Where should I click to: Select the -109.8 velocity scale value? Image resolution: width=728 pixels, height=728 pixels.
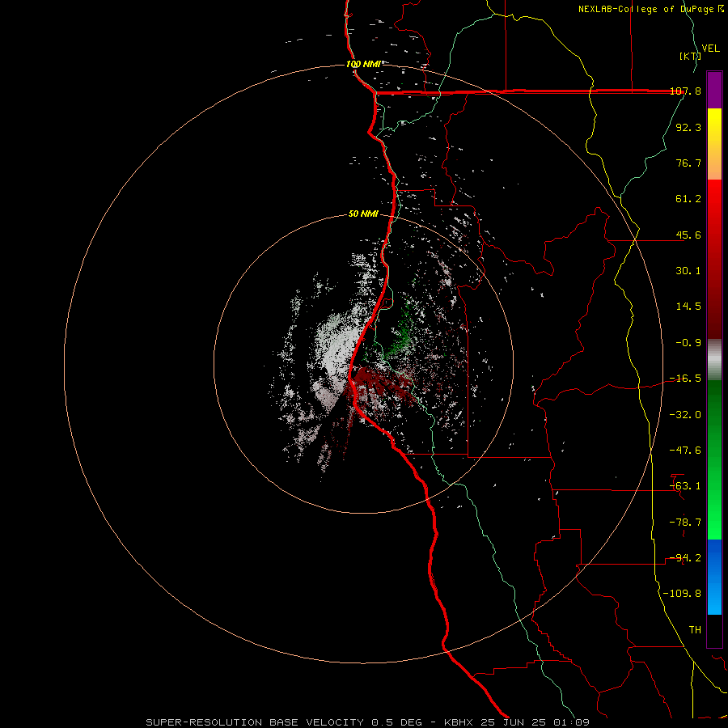pos(682,594)
